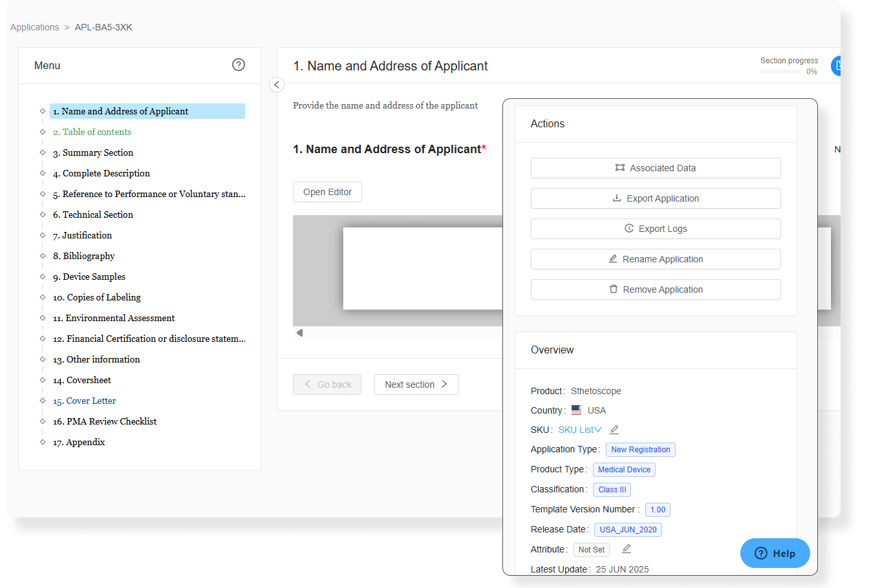869x588 pixels.
Task: Edit Attribute using the pencil icon
Action: point(626,549)
